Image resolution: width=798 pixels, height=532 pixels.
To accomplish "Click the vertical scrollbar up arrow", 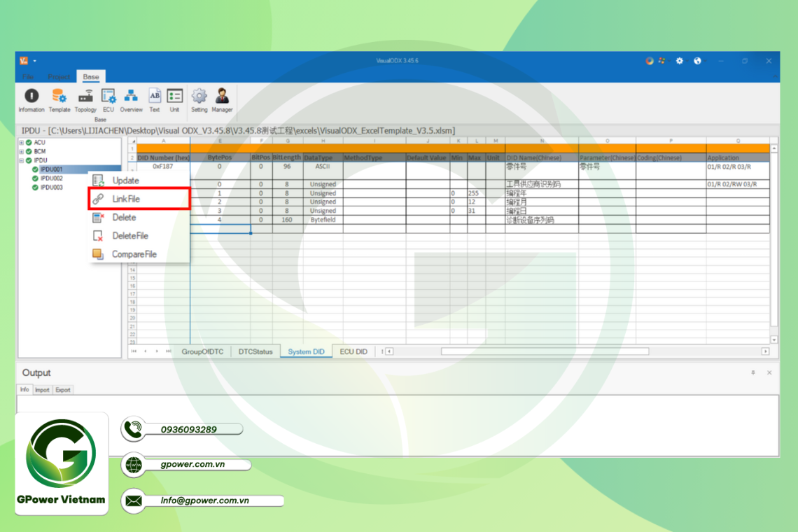I will 774,148.
